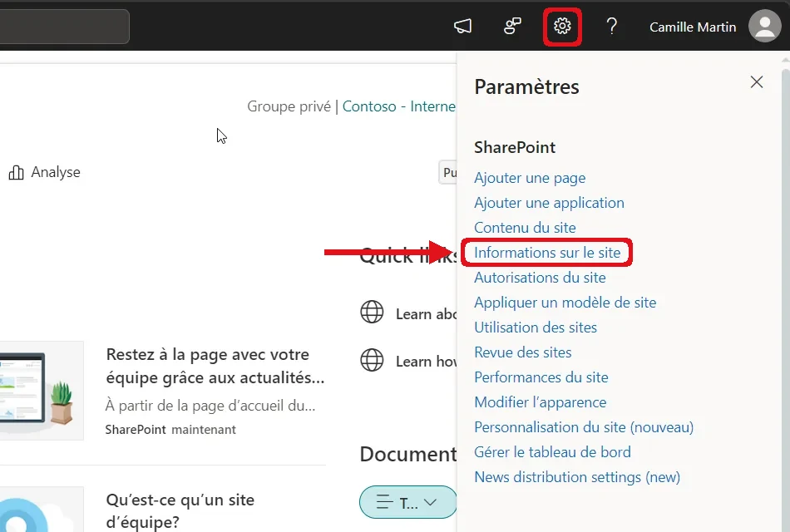
Task: Click Camille Martin profile avatar
Action: click(764, 27)
